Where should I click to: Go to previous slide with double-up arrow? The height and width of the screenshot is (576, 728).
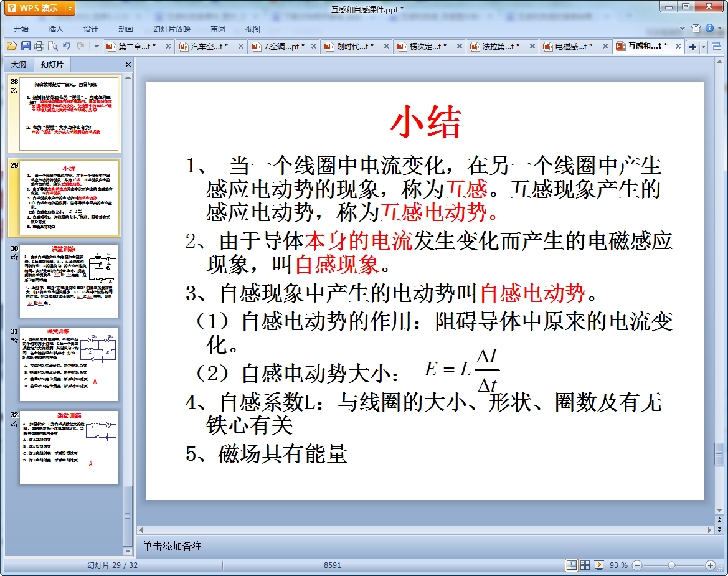click(719, 520)
